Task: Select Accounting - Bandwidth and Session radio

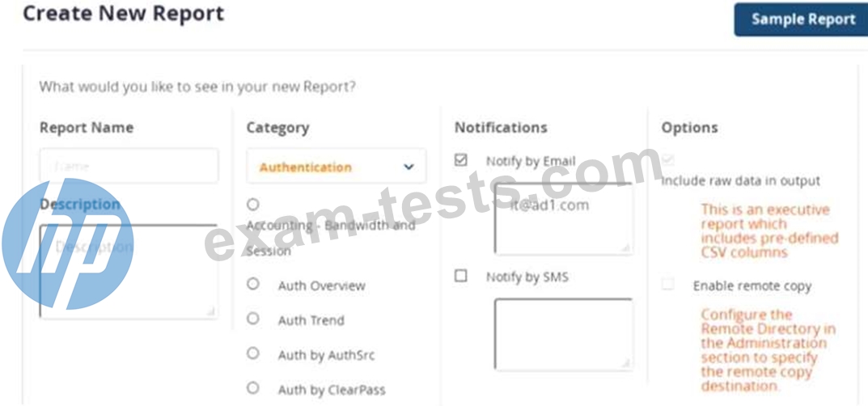Action: pos(253,205)
